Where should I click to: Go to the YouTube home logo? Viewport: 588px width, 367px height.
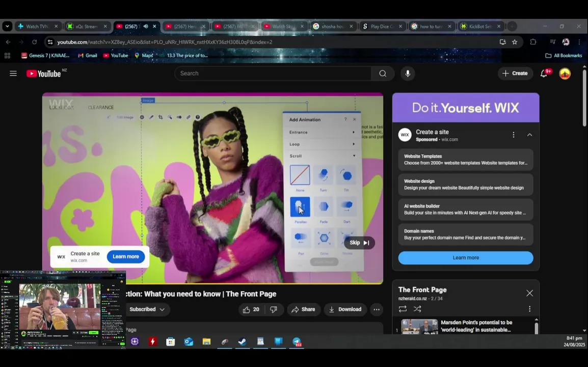point(43,73)
